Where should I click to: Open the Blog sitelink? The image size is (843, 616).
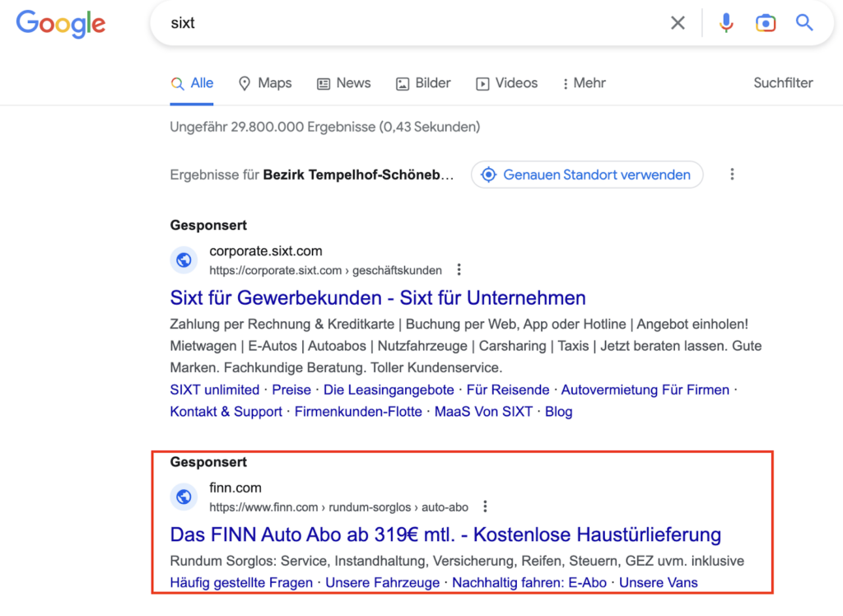[x=559, y=412]
